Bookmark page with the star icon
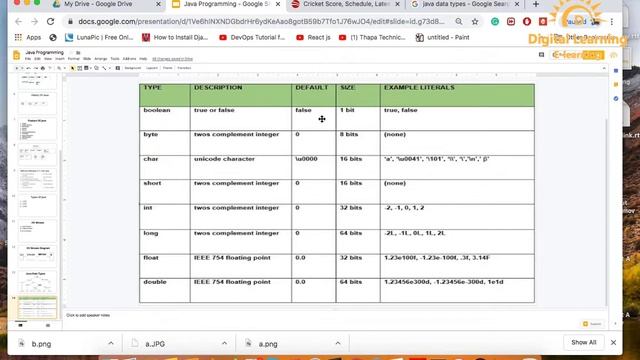This screenshot has width=640, height=360. click(475, 22)
